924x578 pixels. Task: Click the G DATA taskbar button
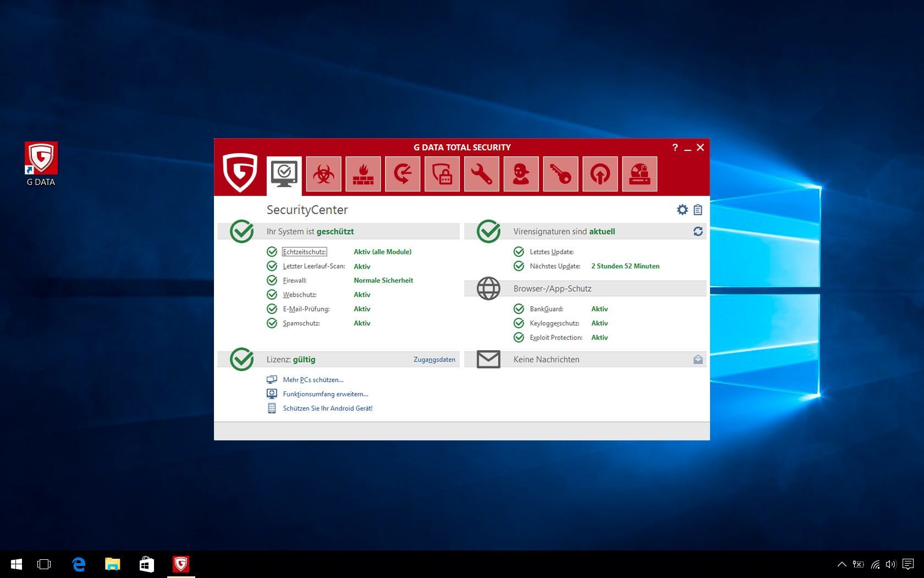181,564
